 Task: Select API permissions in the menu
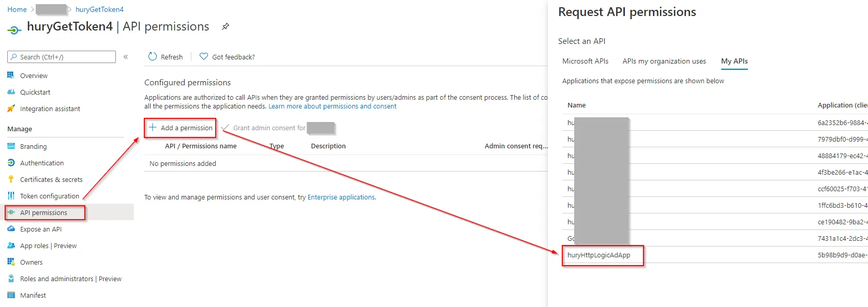coord(43,212)
